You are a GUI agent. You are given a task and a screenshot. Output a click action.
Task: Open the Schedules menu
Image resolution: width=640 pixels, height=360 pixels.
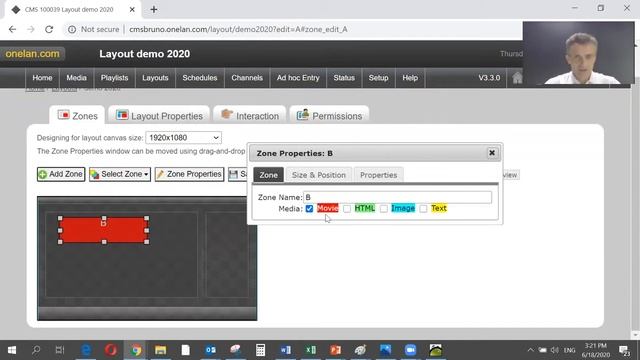pyautogui.click(x=200, y=78)
